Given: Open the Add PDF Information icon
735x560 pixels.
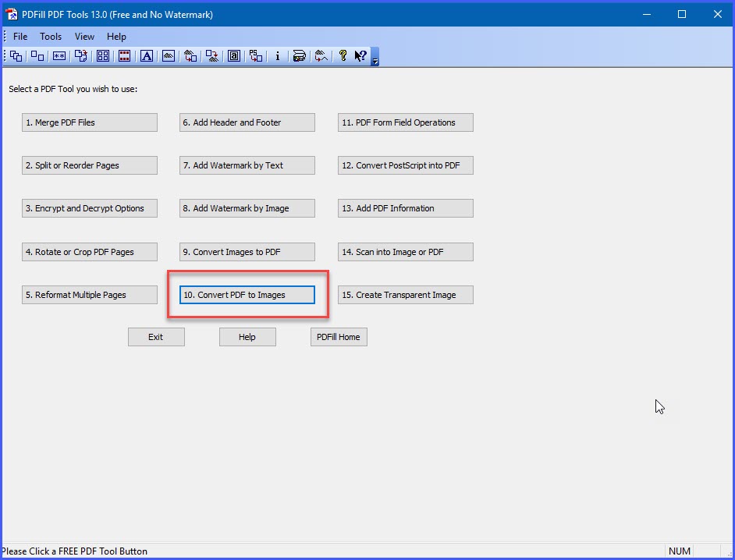Looking at the screenshot, I should tap(277, 55).
